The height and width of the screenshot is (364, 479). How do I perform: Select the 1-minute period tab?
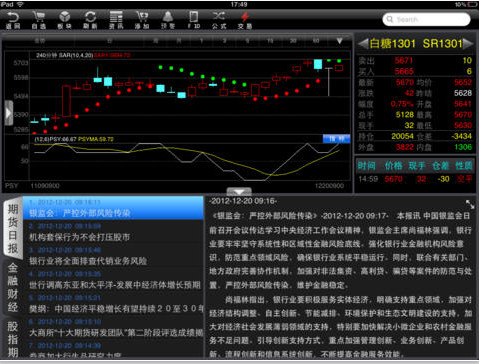click(x=201, y=41)
